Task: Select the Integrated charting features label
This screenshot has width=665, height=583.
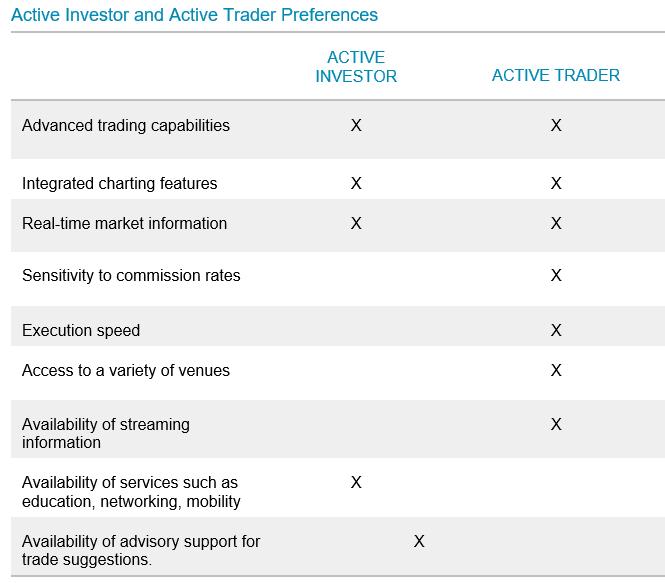Action: coord(119,184)
